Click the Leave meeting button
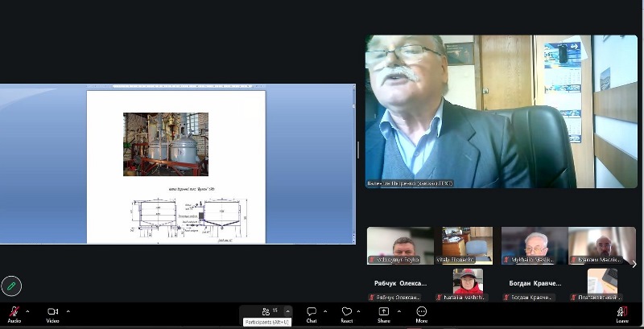 (621, 312)
